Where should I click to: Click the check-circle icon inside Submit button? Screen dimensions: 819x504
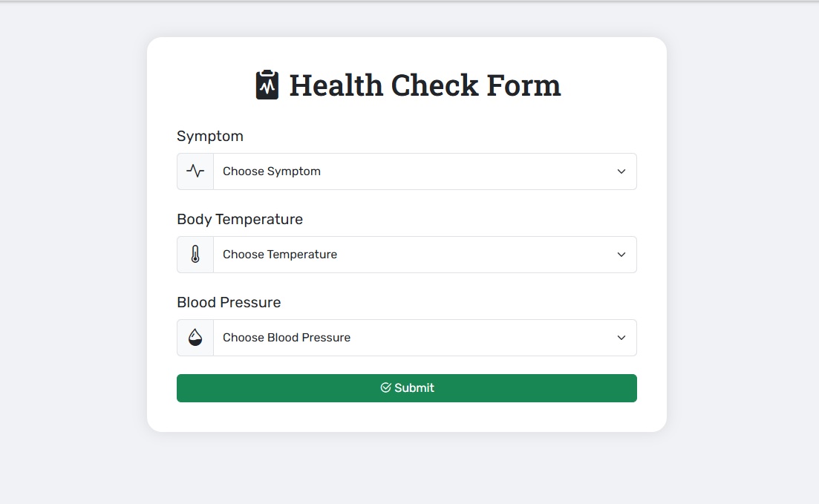click(x=385, y=387)
